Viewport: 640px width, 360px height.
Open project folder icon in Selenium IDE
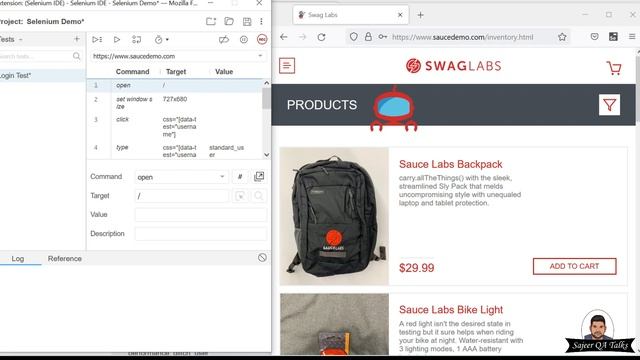229,21
